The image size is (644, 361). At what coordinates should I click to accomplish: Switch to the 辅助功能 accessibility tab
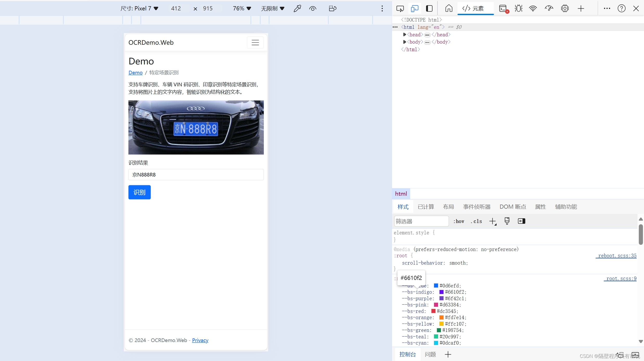(x=566, y=207)
